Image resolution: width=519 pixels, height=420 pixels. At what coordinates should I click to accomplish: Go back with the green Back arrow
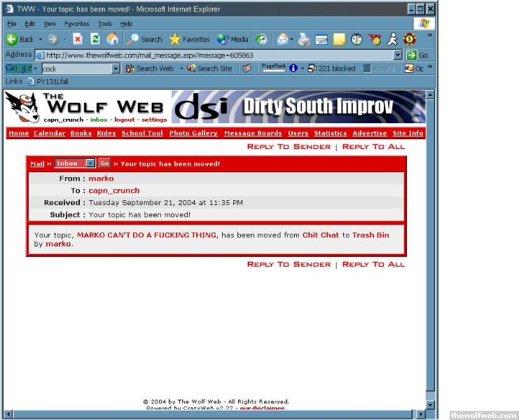20,39
